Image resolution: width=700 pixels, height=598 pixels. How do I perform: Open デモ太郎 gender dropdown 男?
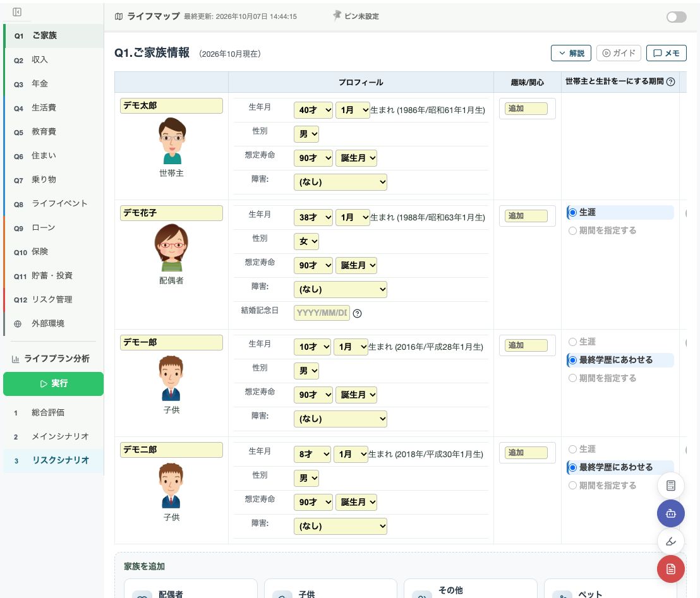tap(306, 135)
